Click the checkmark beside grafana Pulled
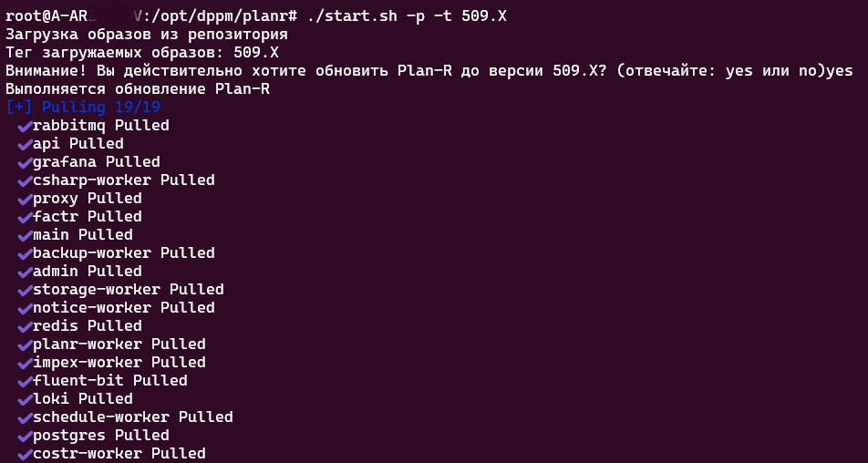868x463 pixels. tap(25, 162)
